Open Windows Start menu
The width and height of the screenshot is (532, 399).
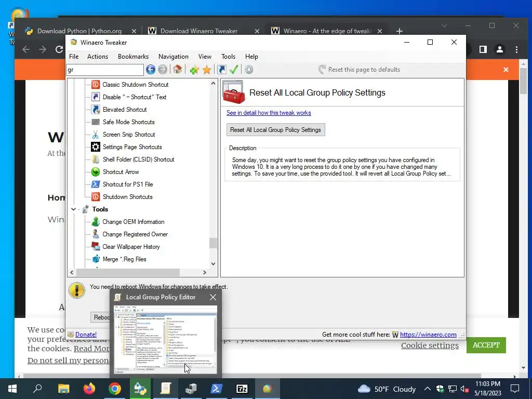pos(12,389)
